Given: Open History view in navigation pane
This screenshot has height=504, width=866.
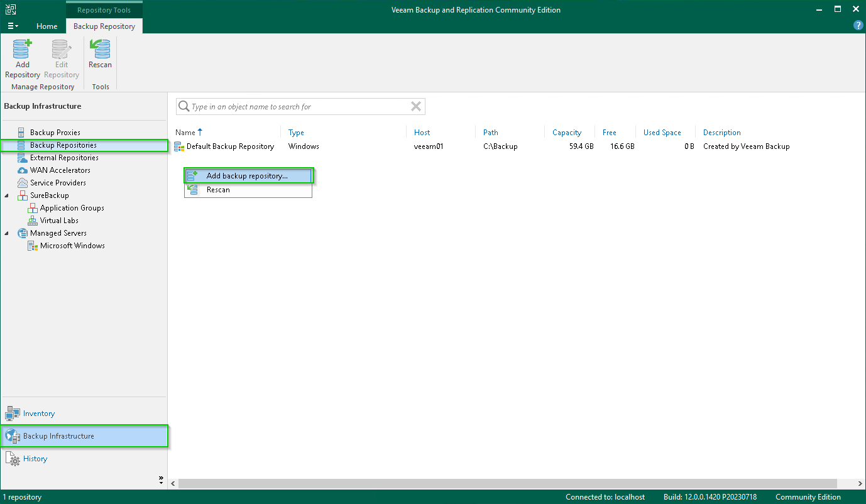Looking at the screenshot, I should coord(35,459).
